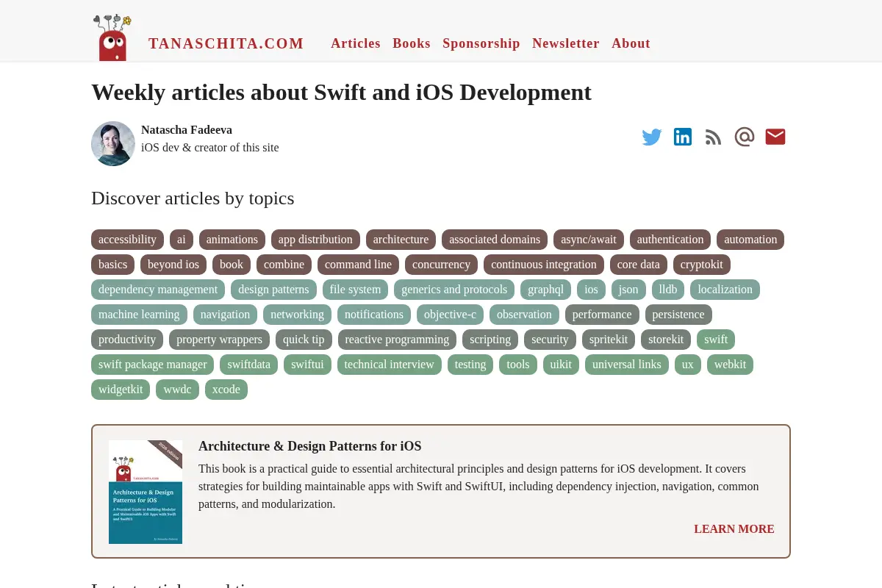Image resolution: width=882 pixels, height=588 pixels.
Task: Select the automation tag
Action: click(750, 240)
